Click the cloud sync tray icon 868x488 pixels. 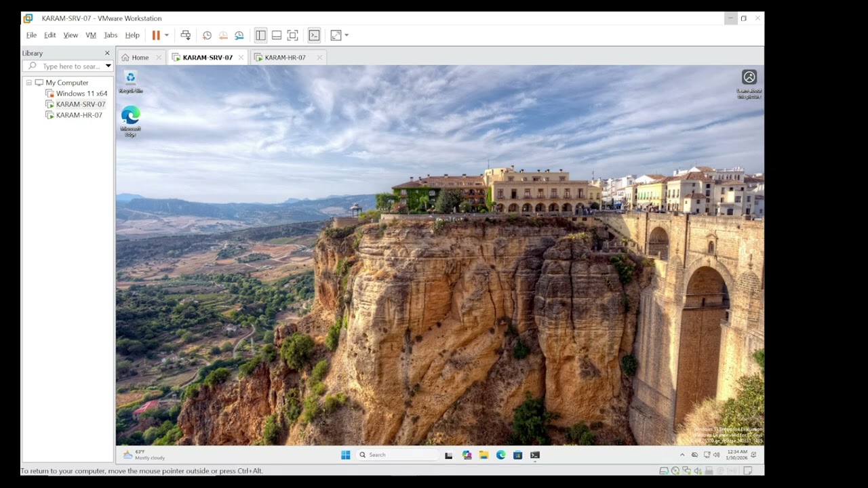[x=694, y=455]
